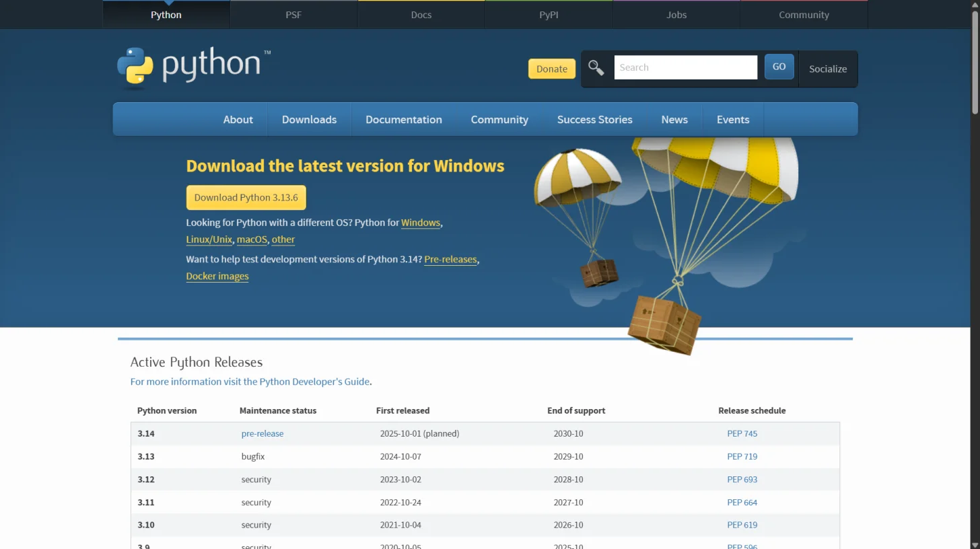Click the '2028-10' end of support cell
This screenshot has height=549, width=980.
[x=568, y=479]
